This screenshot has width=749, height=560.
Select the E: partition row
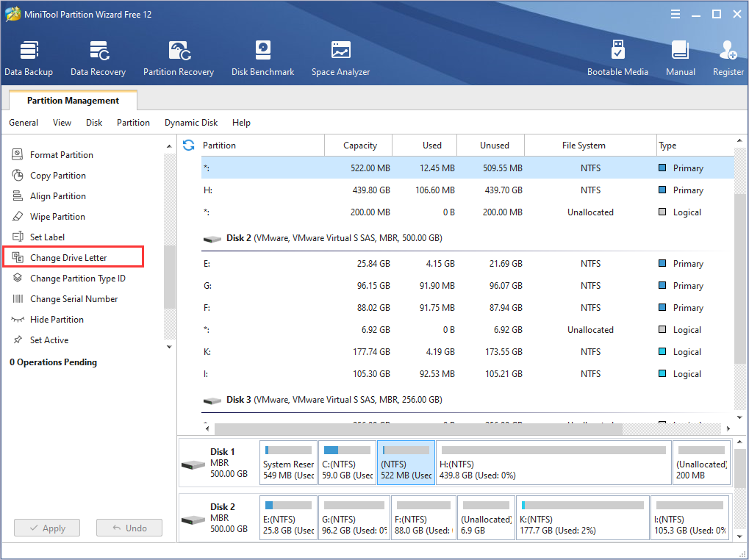467,264
